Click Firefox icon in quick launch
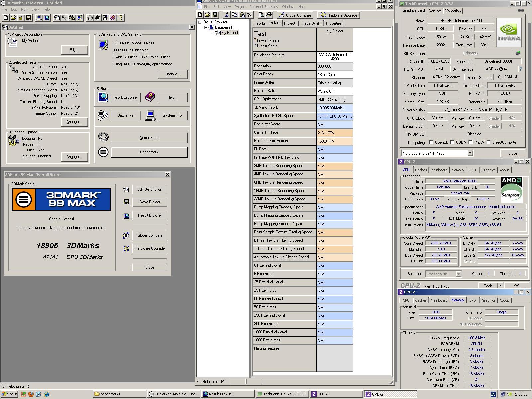 tap(31, 394)
